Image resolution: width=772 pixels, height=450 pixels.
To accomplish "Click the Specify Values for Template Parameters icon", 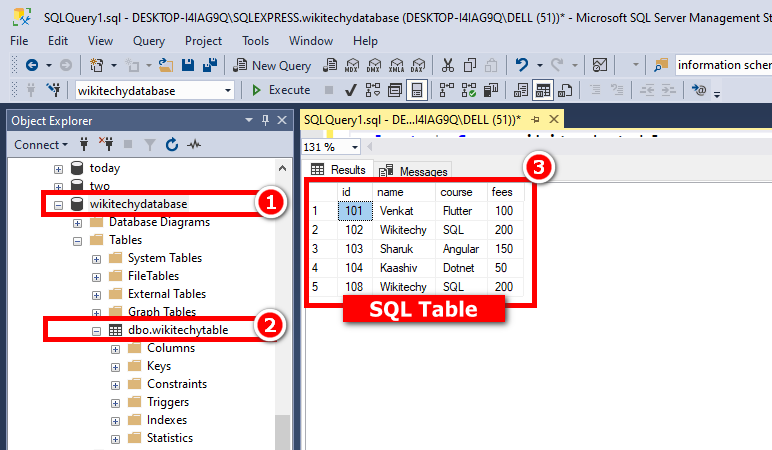I will pos(699,90).
